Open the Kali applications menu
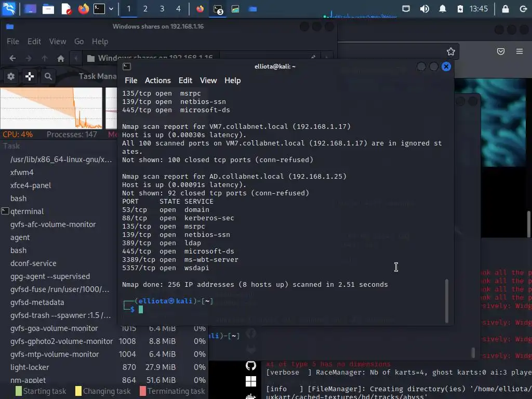The height and width of the screenshot is (399, 532). pos(9,9)
